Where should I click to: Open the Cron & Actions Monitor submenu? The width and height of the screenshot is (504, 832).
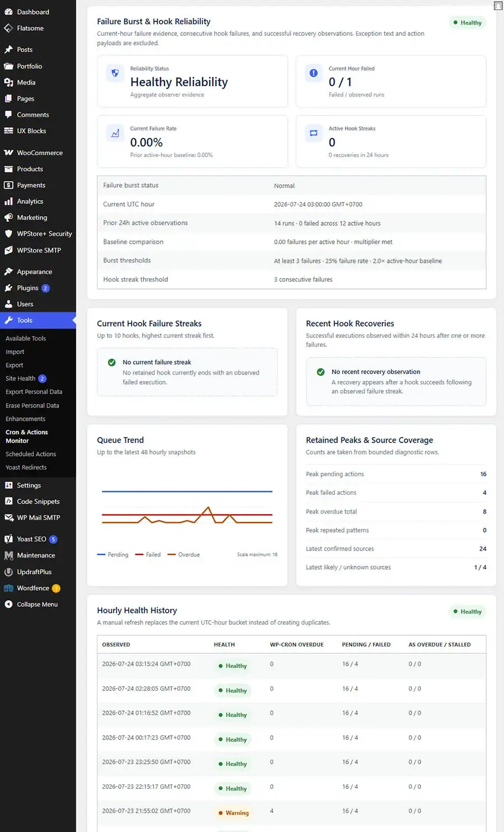pos(26,436)
